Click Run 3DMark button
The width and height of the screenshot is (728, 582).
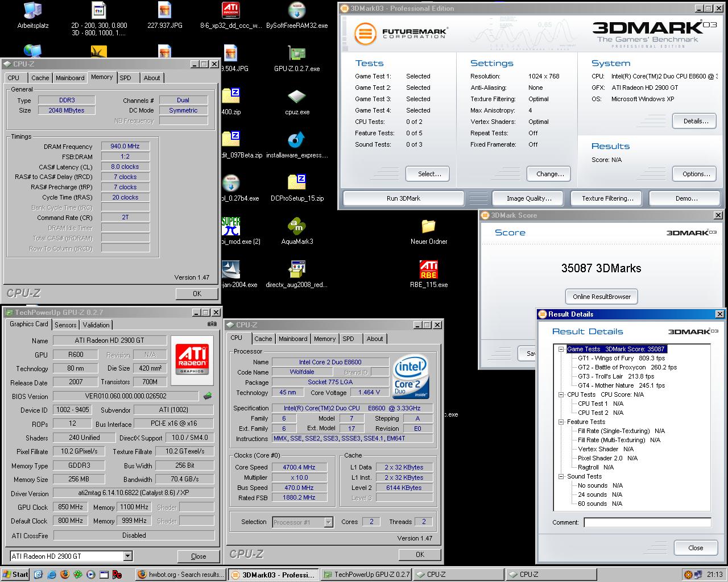click(x=403, y=198)
